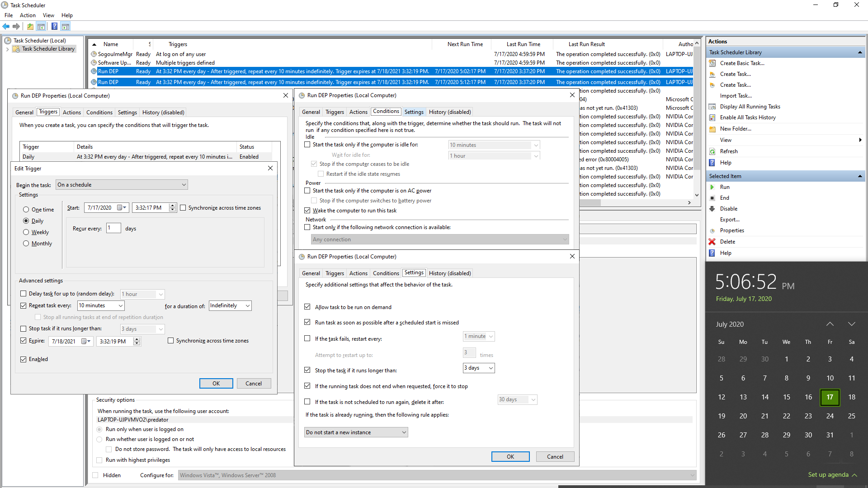Click OK in the Edit Trigger dialog
Image resolution: width=868 pixels, height=488 pixels.
(216, 384)
